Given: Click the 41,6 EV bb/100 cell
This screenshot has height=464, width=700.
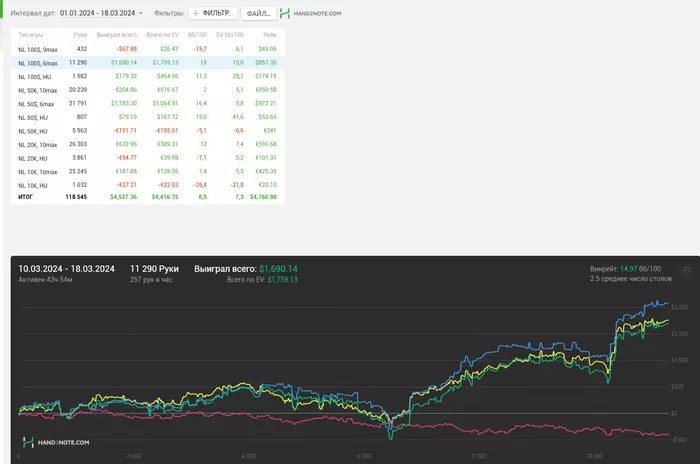Looking at the screenshot, I should click(238, 117).
